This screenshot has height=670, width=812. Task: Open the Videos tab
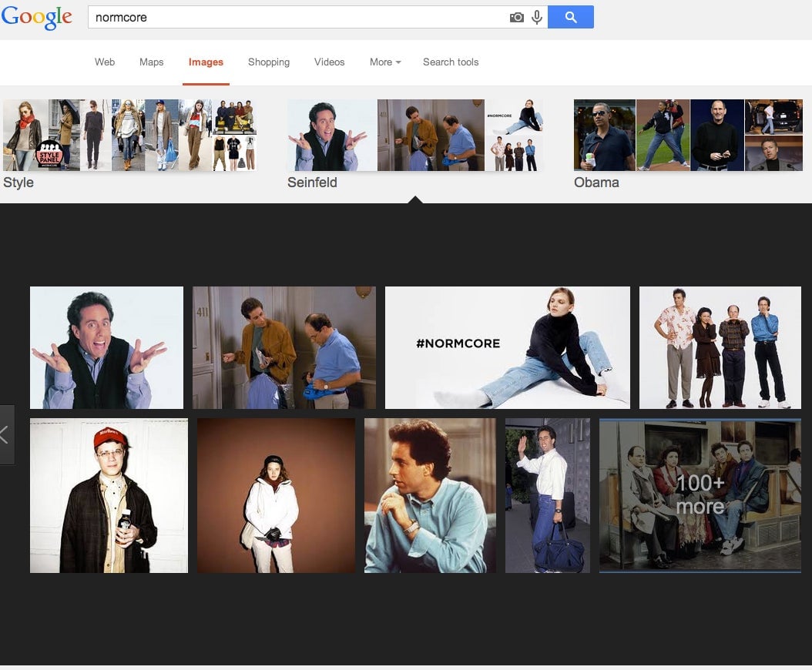click(330, 62)
